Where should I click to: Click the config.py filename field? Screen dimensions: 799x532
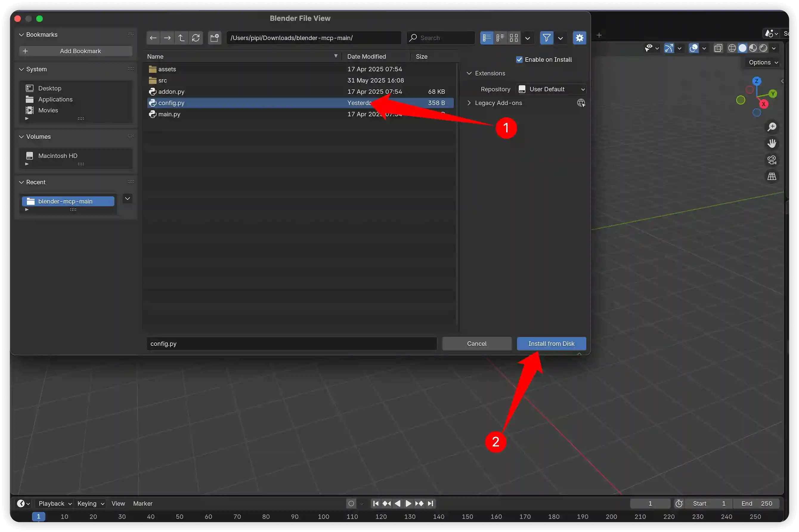click(292, 343)
